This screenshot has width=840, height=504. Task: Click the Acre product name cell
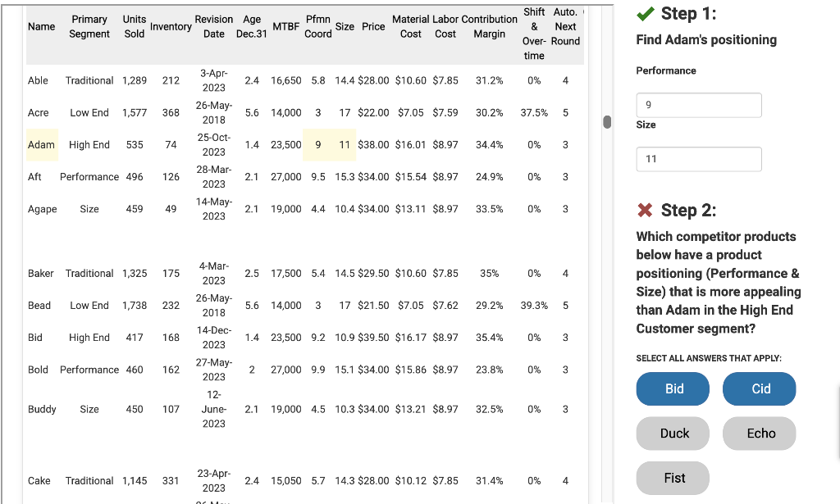pos(38,113)
